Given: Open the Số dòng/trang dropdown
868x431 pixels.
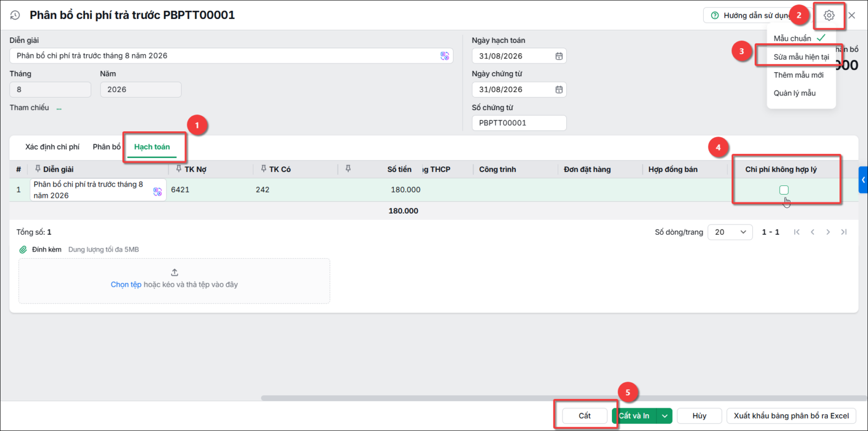Looking at the screenshot, I should pyautogui.click(x=730, y=232).
